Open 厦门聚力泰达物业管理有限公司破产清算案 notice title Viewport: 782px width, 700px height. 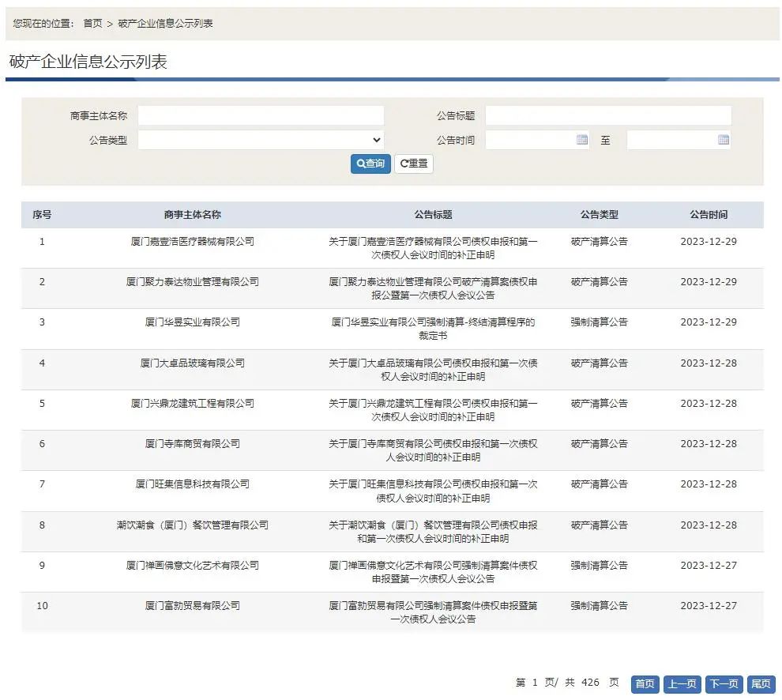click(433, 288)
